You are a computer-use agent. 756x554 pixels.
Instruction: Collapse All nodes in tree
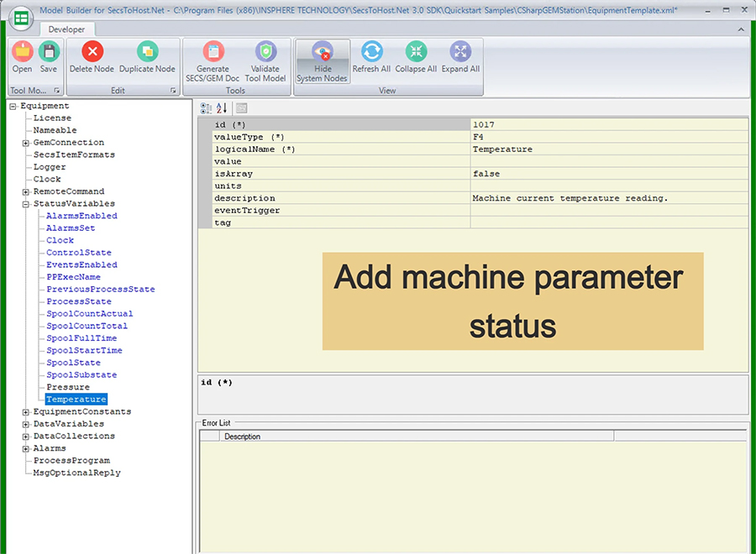416,52
